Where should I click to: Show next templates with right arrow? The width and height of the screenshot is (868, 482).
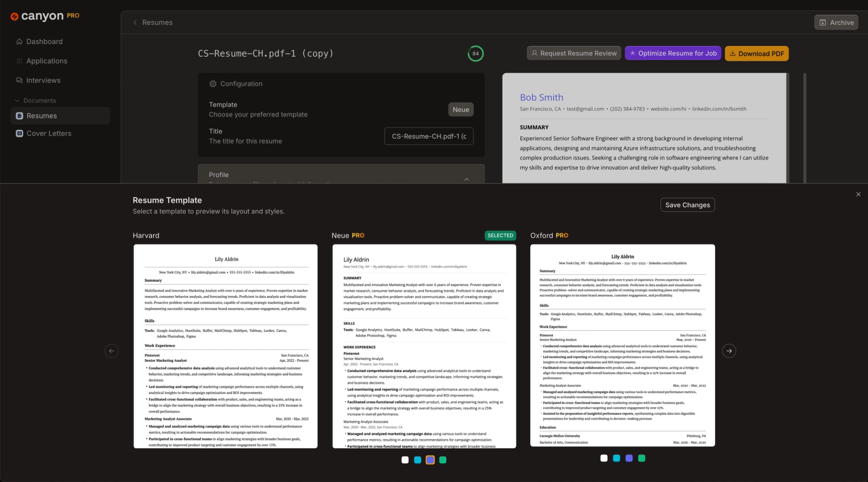729,351
